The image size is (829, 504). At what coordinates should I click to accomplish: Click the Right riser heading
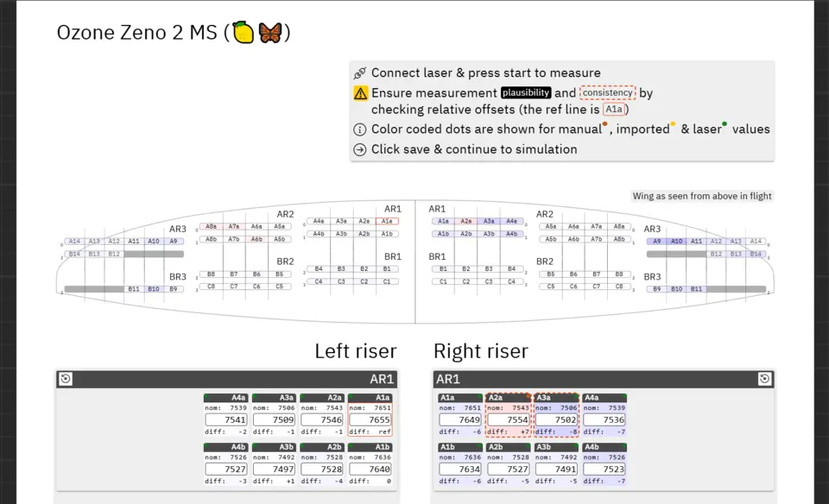pos(481,351)
